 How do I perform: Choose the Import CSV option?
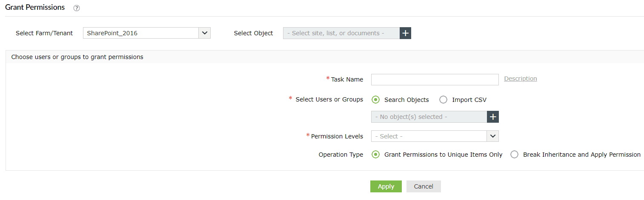click(x=444, y=100)
